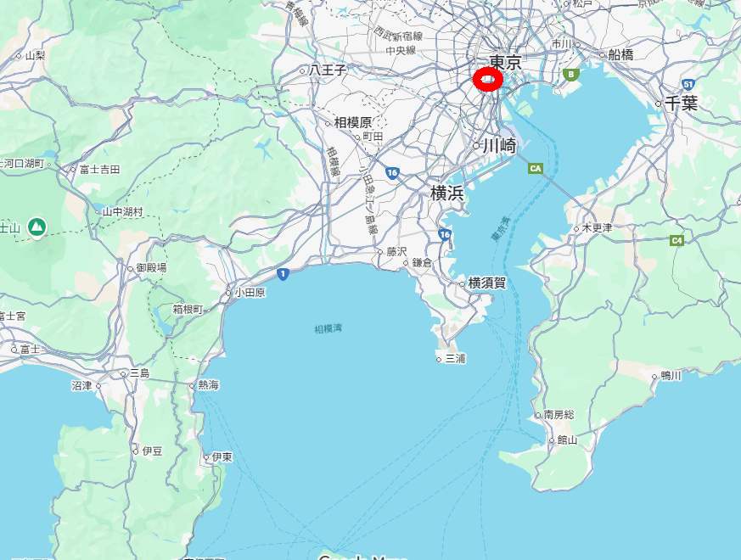The height and width of the screenshot is (560, 741).
Task: Select the 横浜 city label
Action: (x=446, y=193)
